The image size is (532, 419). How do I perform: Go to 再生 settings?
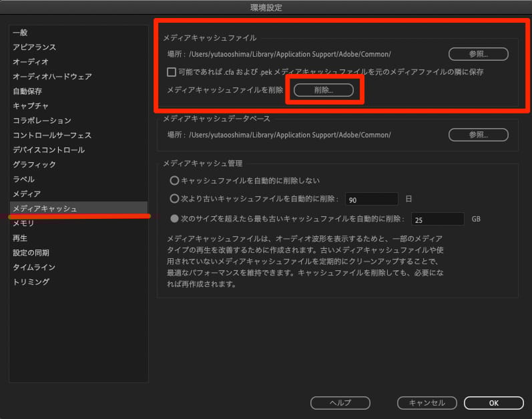[x=20, y=238]
